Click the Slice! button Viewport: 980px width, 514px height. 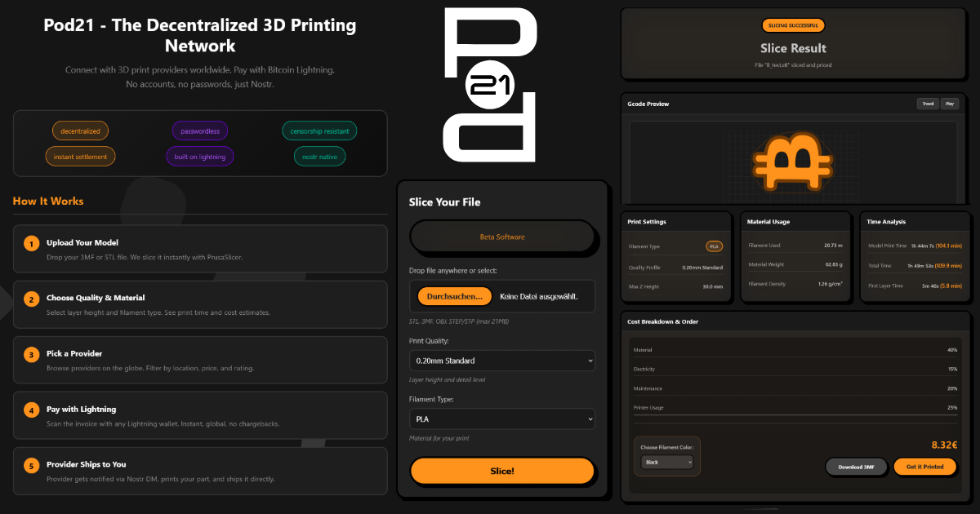[x=501, y=471]
